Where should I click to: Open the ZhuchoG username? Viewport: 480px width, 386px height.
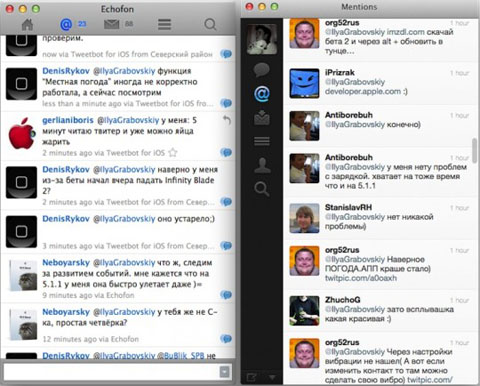342,300
